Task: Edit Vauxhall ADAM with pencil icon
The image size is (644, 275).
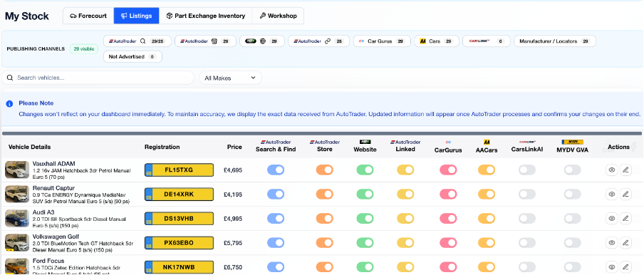Action: click(625, 170)
